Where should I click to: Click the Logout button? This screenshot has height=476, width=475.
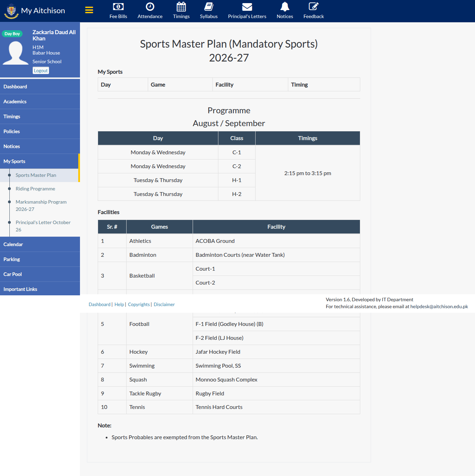[x=41, y=71]
